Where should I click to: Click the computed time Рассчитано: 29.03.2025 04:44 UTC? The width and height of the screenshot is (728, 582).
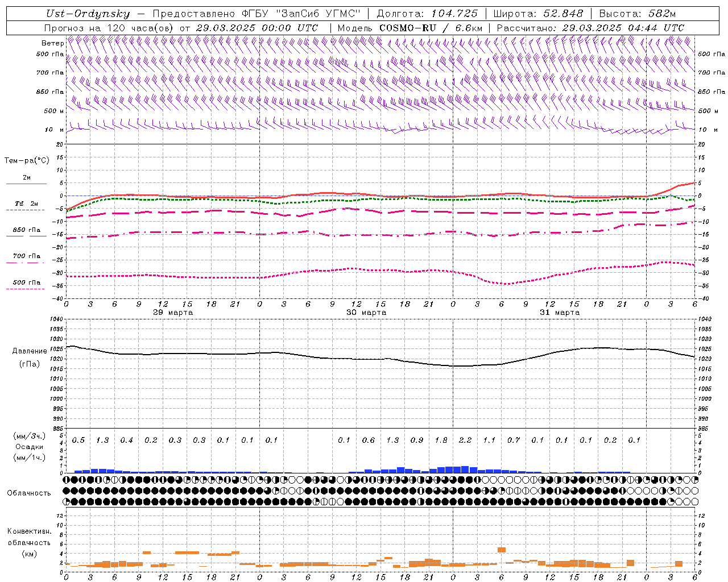pos(590,28)
